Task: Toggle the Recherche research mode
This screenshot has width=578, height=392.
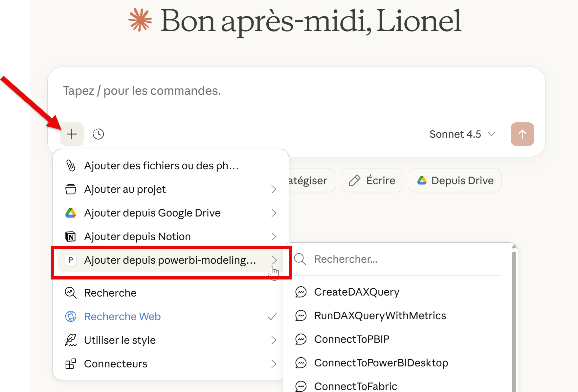Action: [110, 293]
